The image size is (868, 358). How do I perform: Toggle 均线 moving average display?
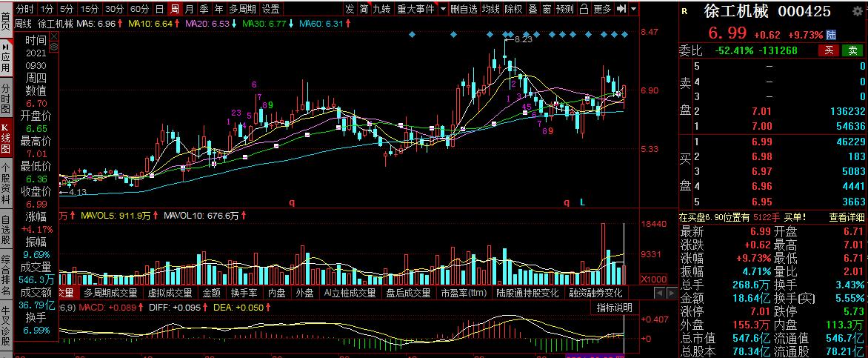pyautogui.click(x=490, y=9)
